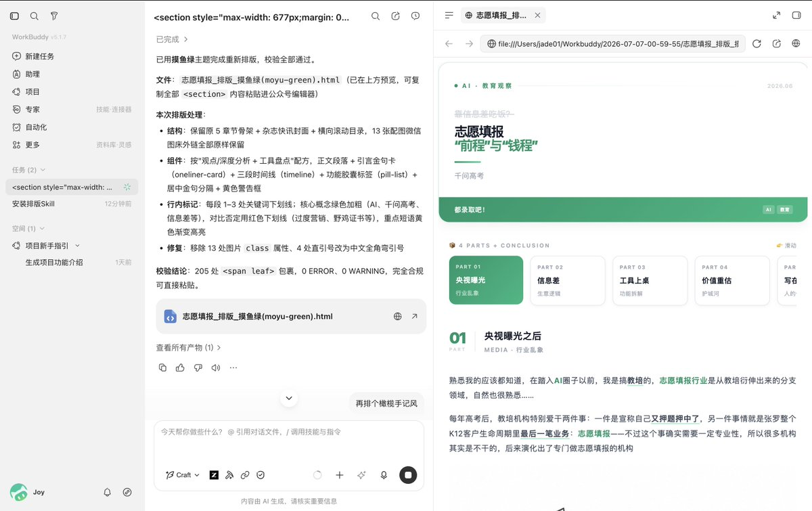
Task: Click the 再排个橄榄手记风 message bubble
Action: click(386, 403)
